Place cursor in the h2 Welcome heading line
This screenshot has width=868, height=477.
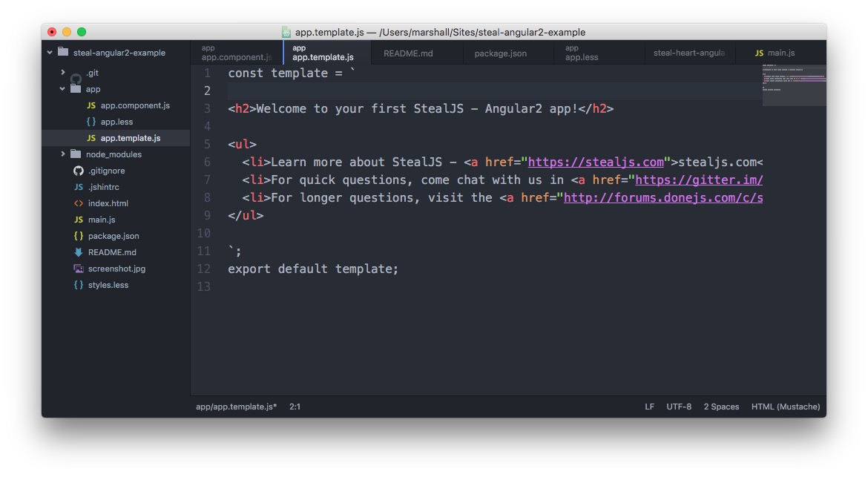pyautogui.click(x=421, y=108)
